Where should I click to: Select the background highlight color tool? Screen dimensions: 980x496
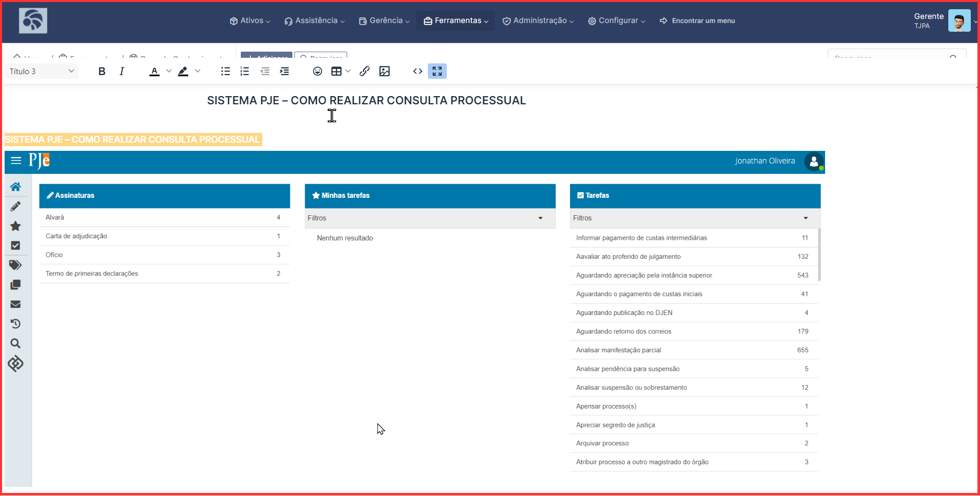point(183,72)
